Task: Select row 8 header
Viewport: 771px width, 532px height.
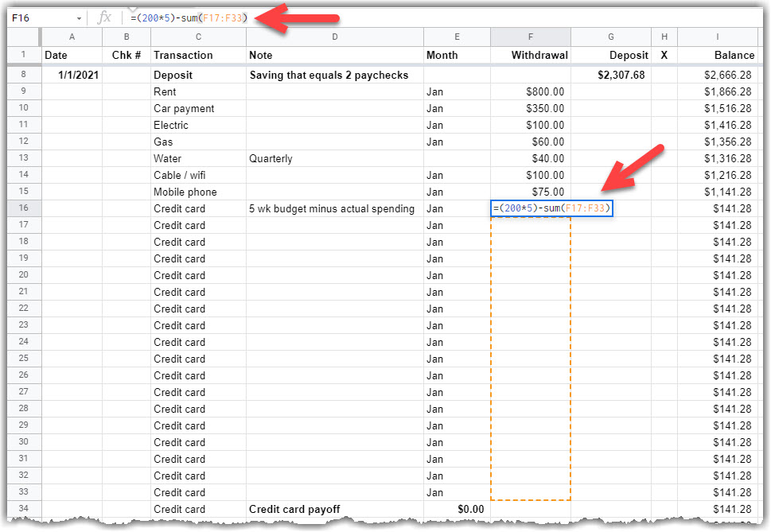Action: (22, 74)
